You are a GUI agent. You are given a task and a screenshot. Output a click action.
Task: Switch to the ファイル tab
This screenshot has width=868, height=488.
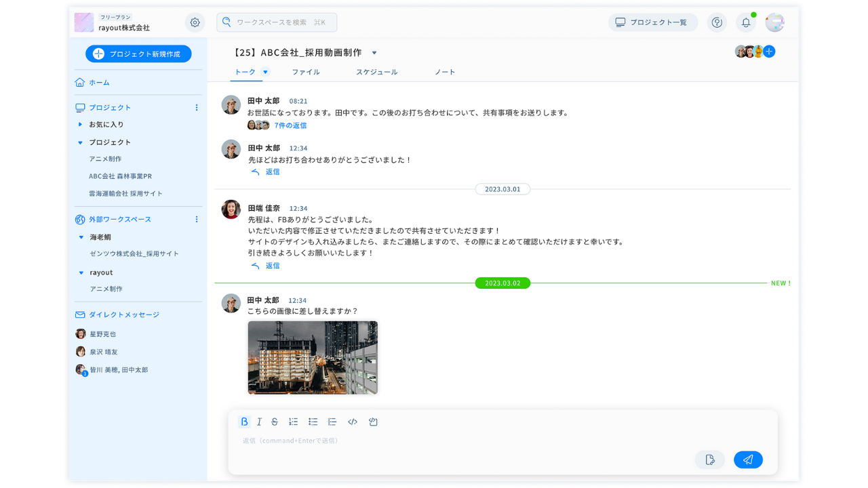click(306, 72)
